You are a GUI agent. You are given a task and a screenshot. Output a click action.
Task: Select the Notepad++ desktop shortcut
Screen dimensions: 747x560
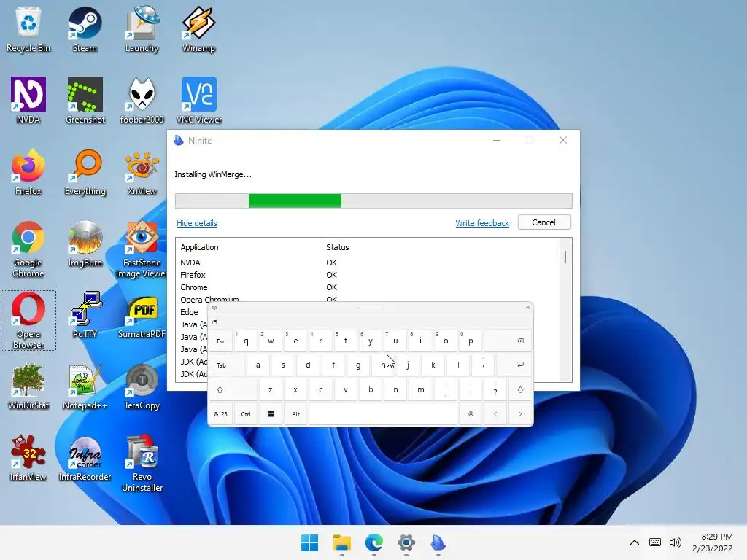(x=85, y=386)
